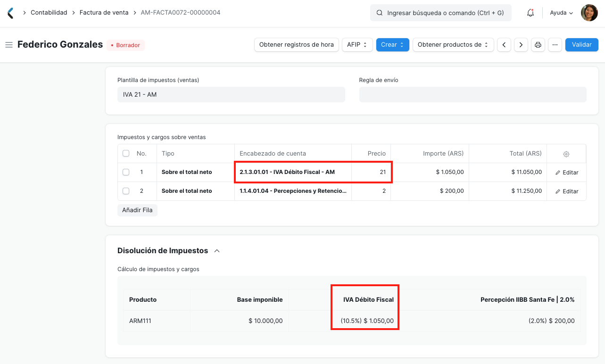Click account cell 1.1.4.01.04 - Percepciones
Viewport: 605px width, 364px height.
coord(293,191)
